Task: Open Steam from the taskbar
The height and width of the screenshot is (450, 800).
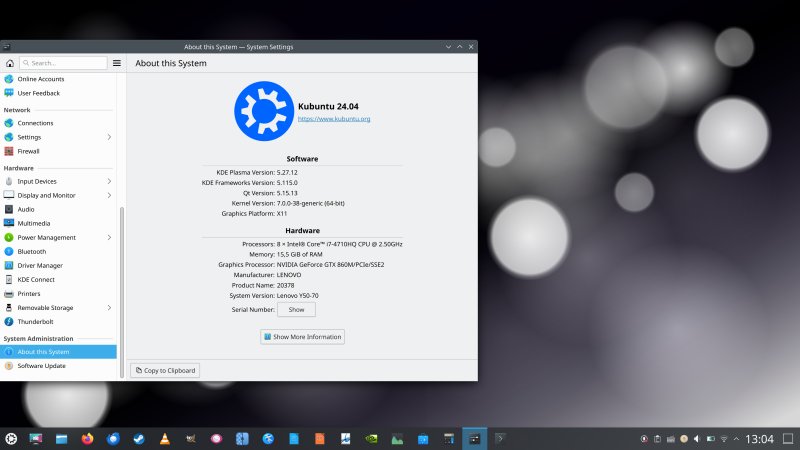Action: tap(139, 439)
